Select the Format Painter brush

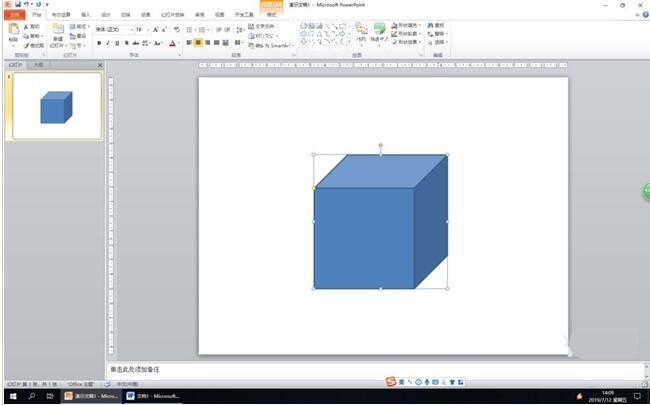[34, 45]
